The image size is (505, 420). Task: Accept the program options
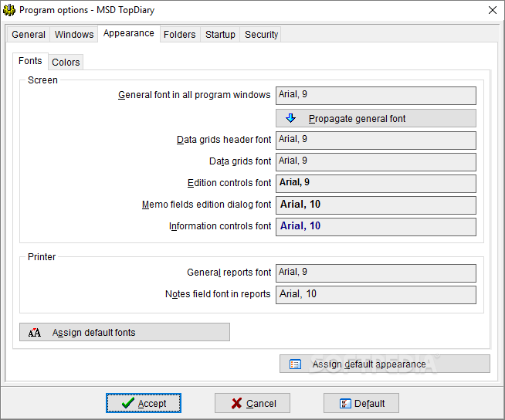[x=144, y=403]
